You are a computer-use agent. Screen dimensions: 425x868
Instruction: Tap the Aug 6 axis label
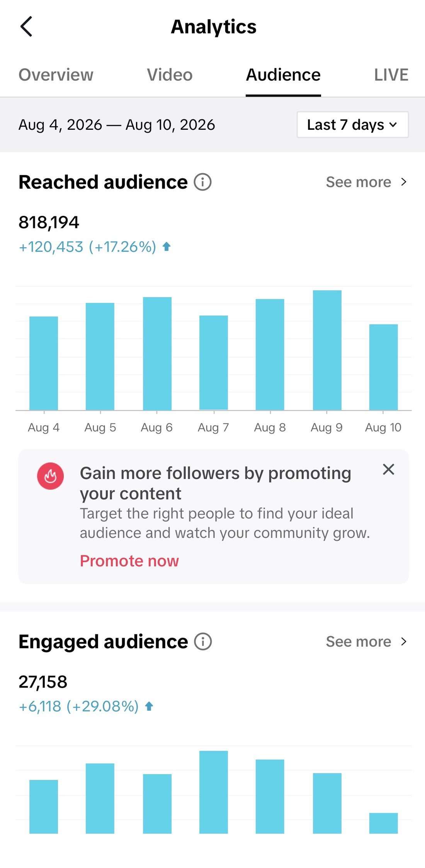point(156,427)
